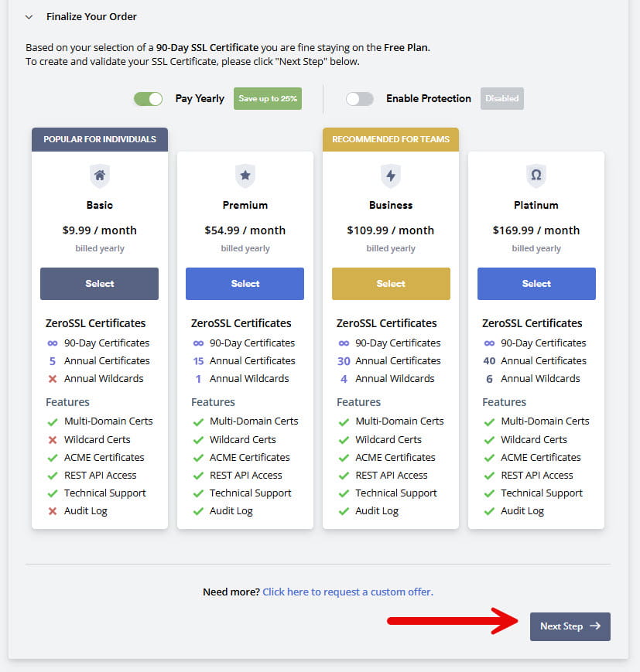Click the checkmark beside Platinum Wildcard Certs

(489, 440)
